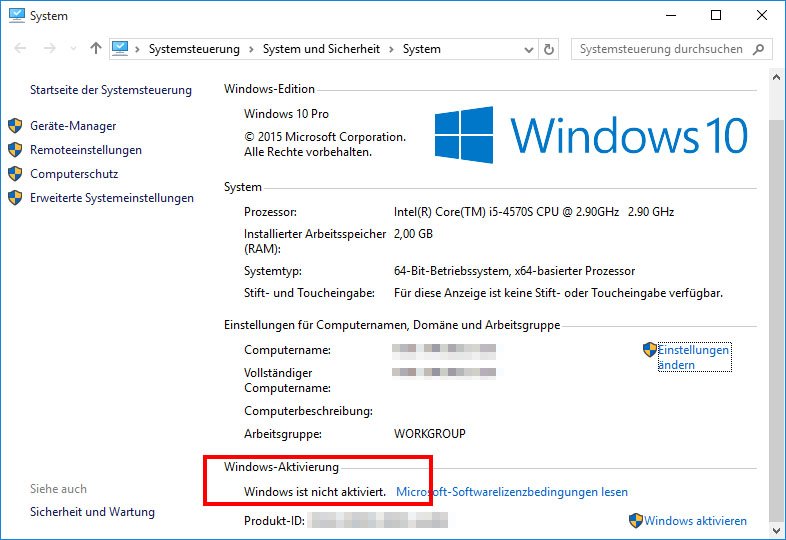
Task: Click the vertical scrollbar down arrow
Action: (777, 531)
